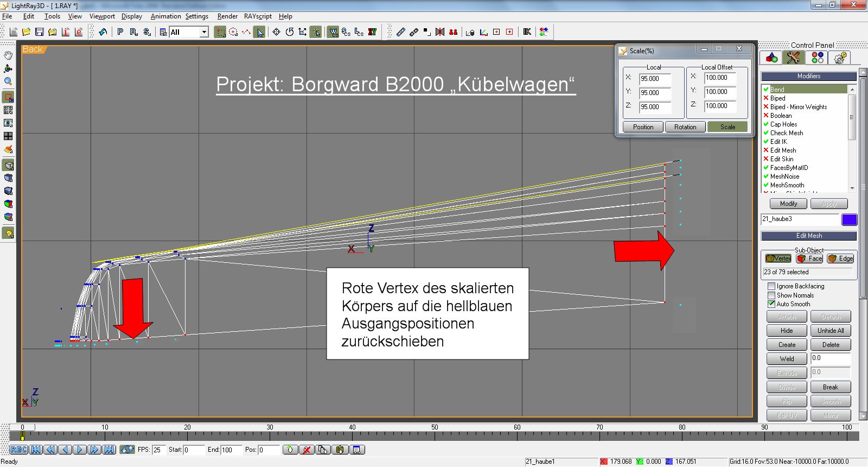Screen dimensions: 868x467
Task: Jump to last frame button
Action: tap(109, 450)
